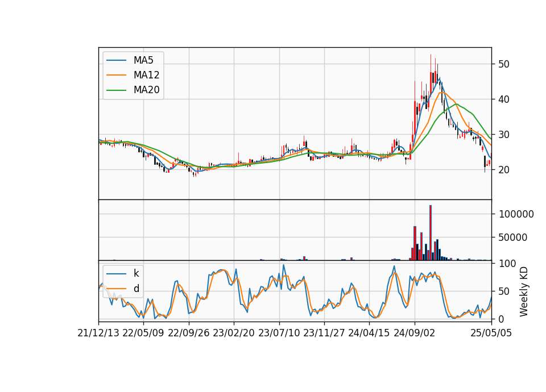Click the price axis value 50

tap(504, 64)
